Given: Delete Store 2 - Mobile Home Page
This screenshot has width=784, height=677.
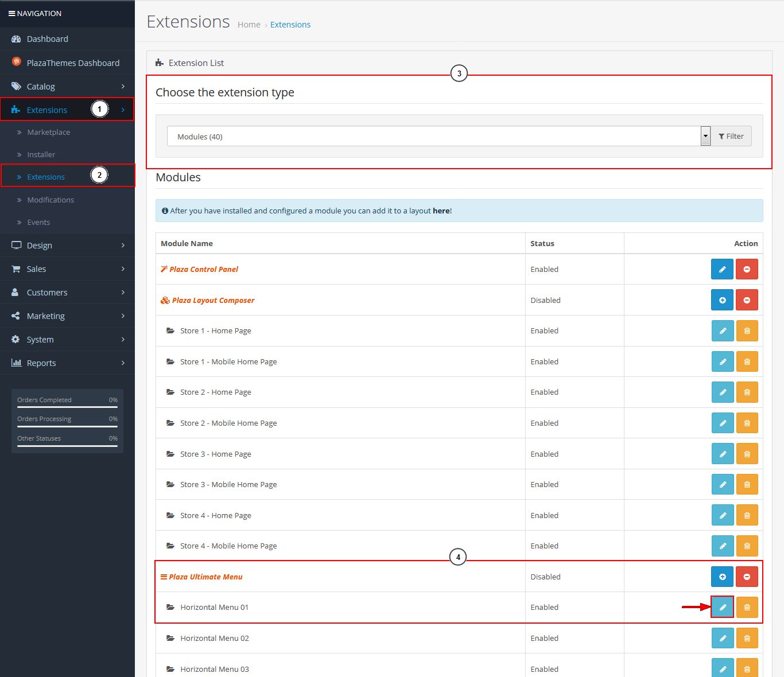Looking at the screenshot, I should click(x=747, y=423).
